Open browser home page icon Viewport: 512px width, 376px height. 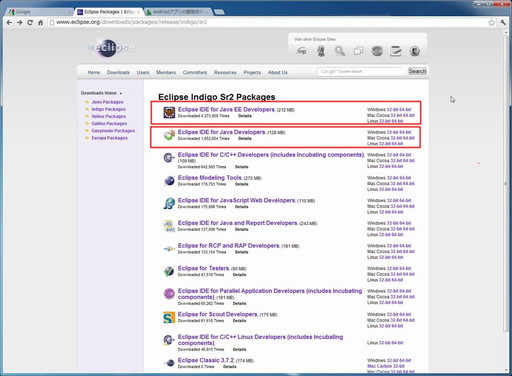coord(40,22)
